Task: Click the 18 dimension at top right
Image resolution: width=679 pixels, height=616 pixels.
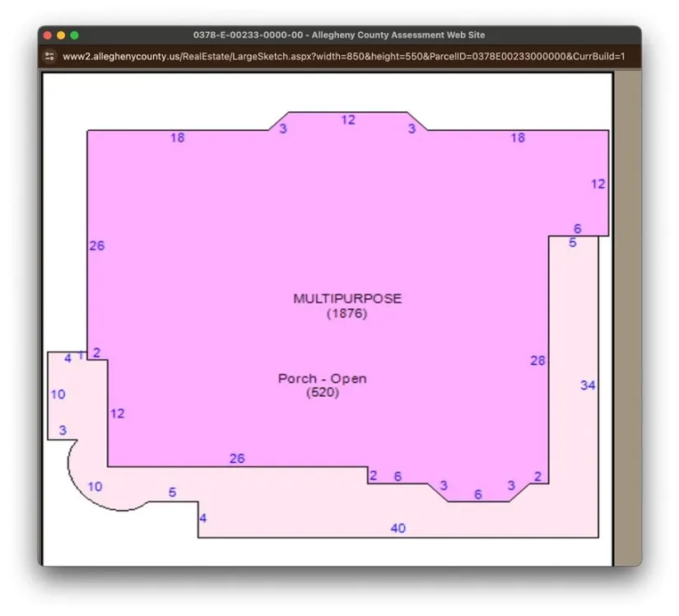Action: (x=517, y=138)
